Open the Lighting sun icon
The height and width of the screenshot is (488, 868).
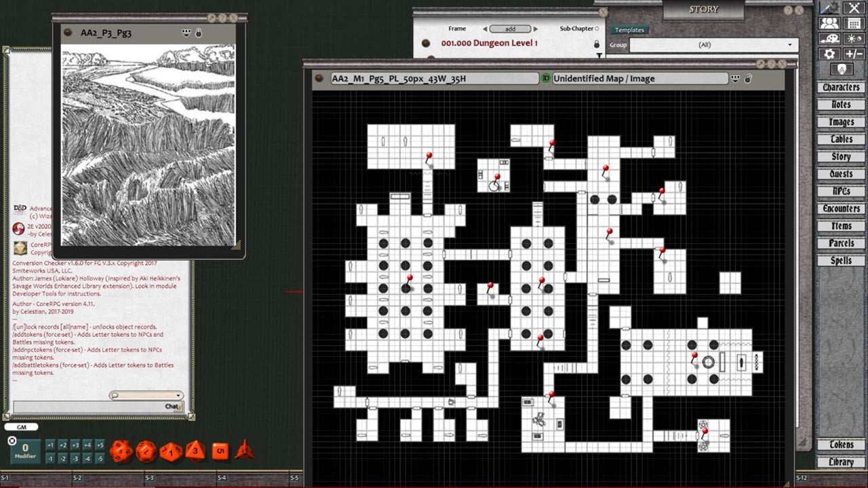tap(854, 39)
